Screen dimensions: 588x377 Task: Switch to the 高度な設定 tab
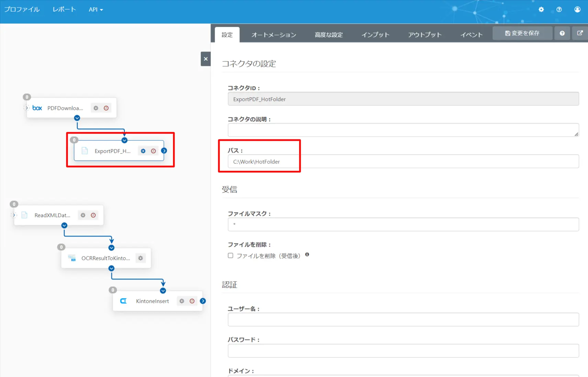(x=329, y=35)
